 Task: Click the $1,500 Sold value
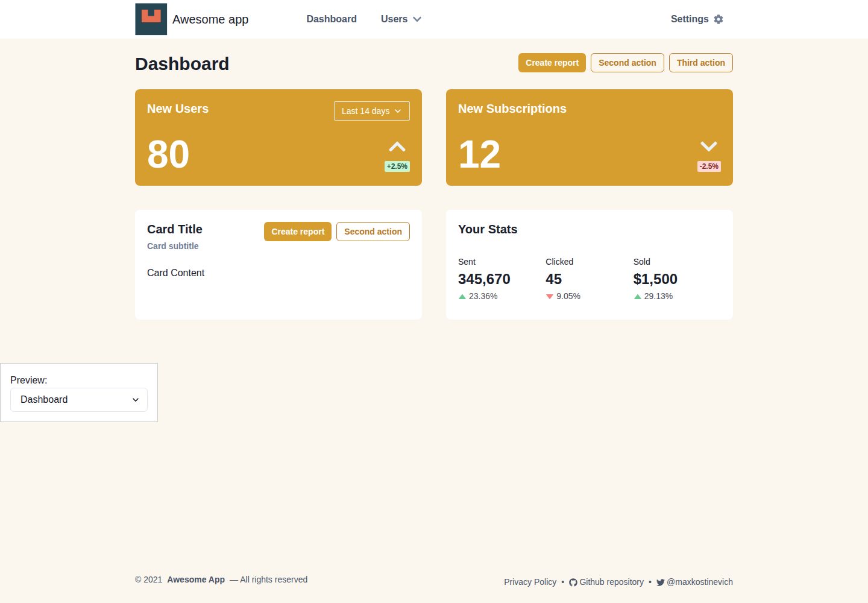coord(655,279)
